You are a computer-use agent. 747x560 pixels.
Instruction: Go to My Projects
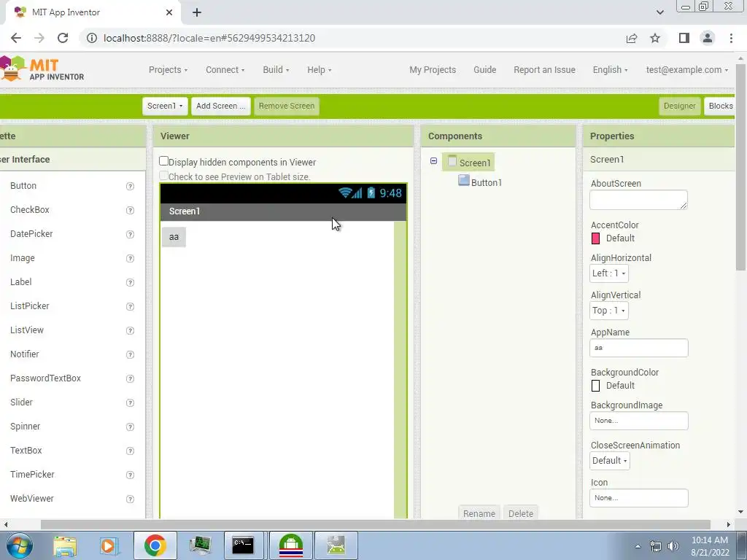pos(433,69)
